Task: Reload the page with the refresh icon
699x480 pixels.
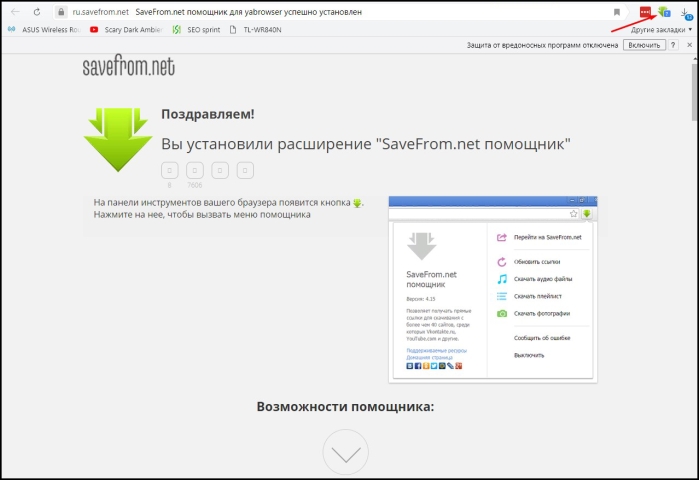Action: pos(37,12)
